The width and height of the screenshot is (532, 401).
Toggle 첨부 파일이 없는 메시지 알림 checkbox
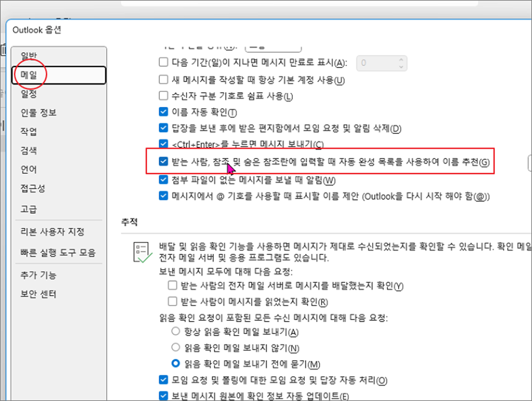pos(163,180)
